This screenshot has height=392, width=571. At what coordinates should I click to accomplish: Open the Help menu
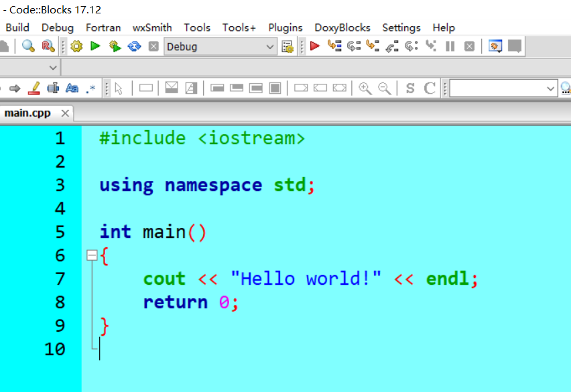click(x=444, y=27)
